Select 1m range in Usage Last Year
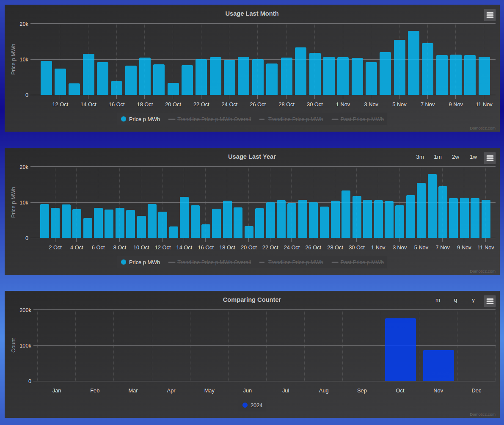The height and width of the screenshot is (425, 504). 438,157
